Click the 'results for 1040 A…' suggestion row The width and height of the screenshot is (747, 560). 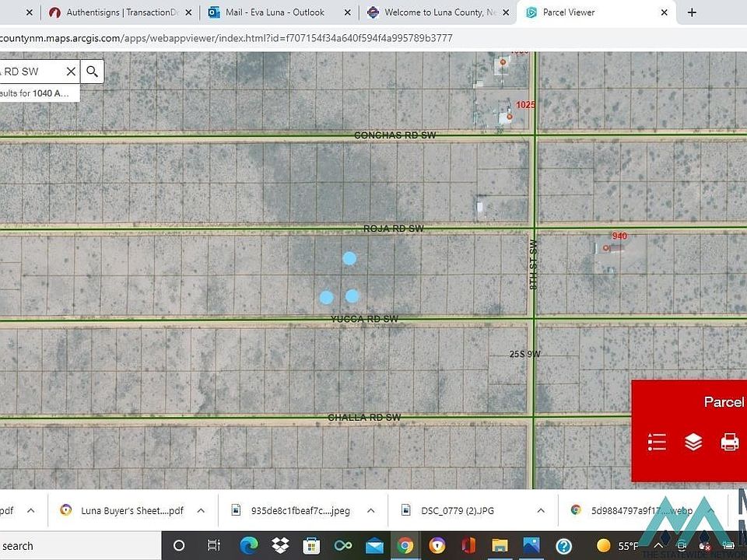pyautogui.click(x=38, y=93)
